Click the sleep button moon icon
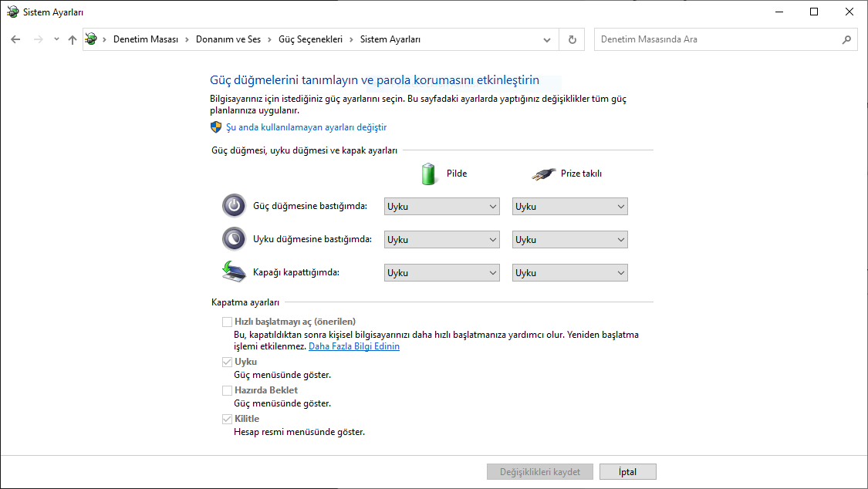The image size is (868, 489). (x=234, y=239)
